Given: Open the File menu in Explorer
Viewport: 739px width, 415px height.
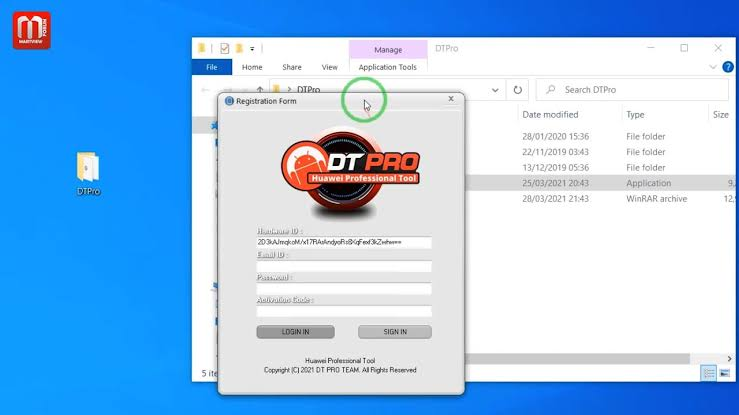Looking at the screenshot, I should point(212,67).
